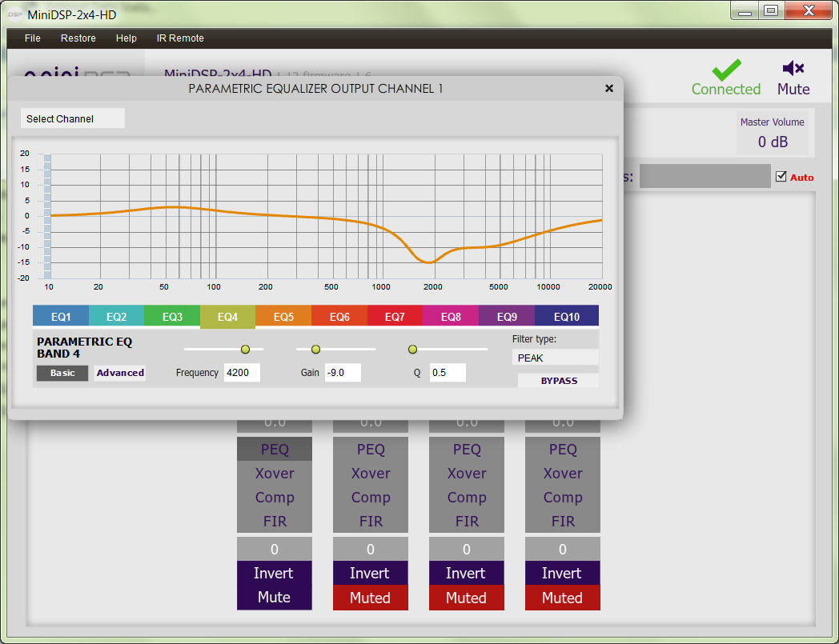Open the Help menu
This screenshot has width=839, height=644.
click(126, 38)
